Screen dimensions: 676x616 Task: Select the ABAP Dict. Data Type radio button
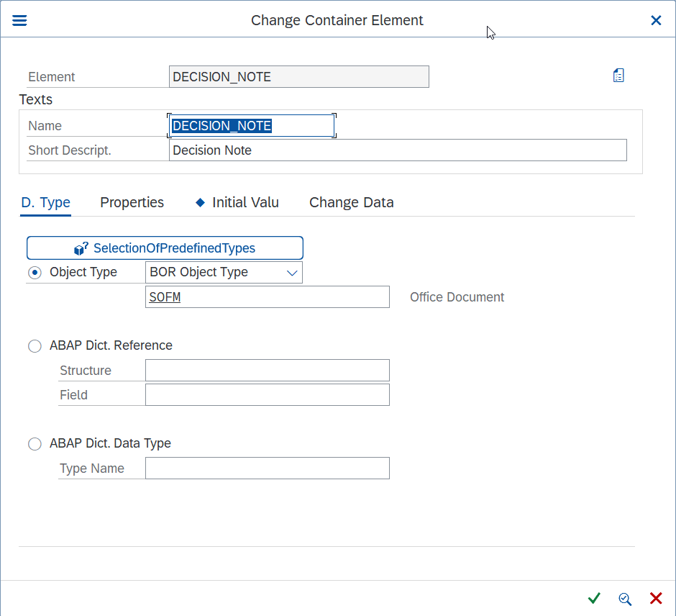click(x=35, y=444)
